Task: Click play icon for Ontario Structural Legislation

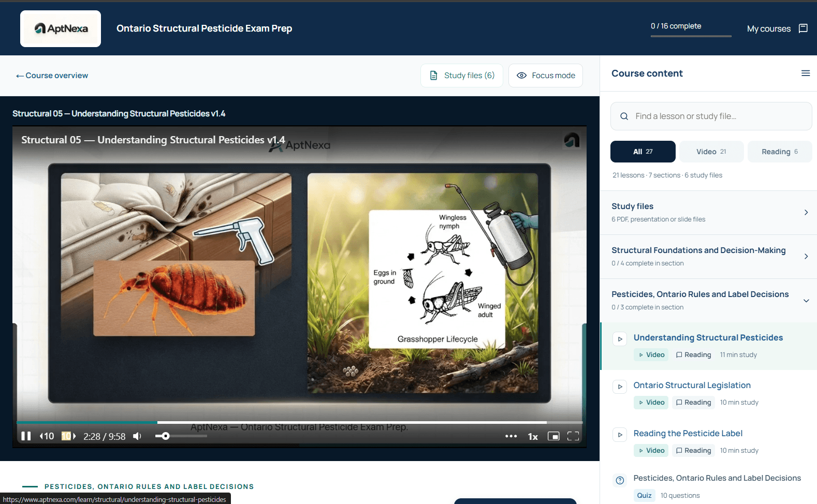Action: tap(620, 387)
